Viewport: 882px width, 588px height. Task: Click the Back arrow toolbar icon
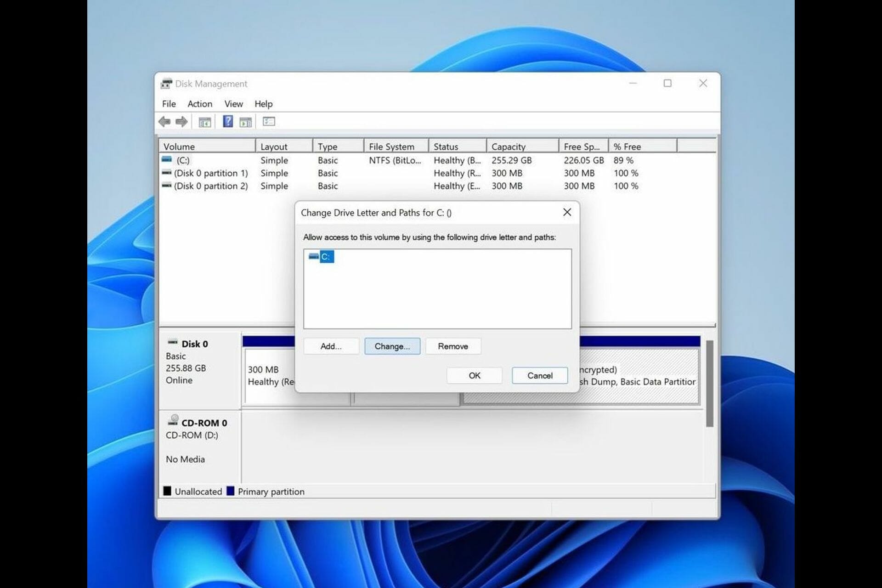(164, 122)
